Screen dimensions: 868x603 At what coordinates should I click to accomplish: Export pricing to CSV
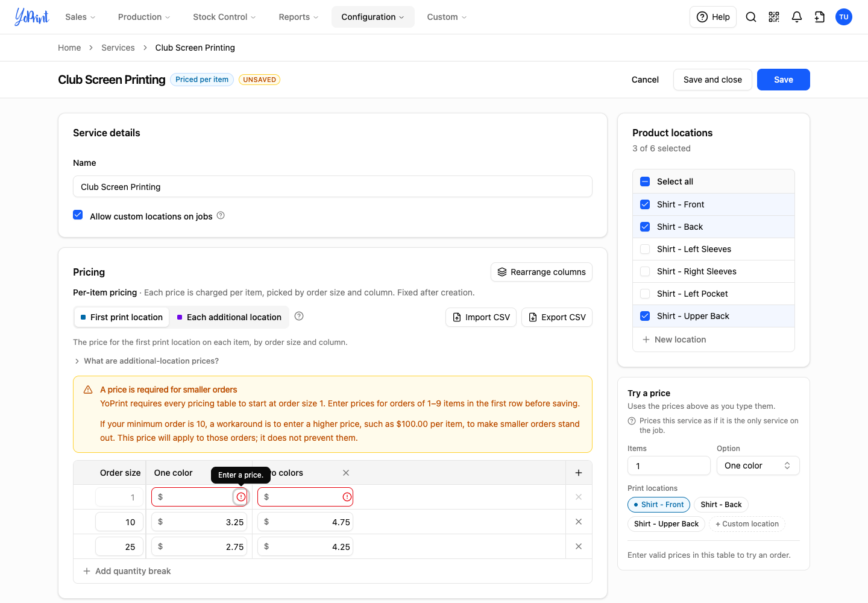[557, 317]
